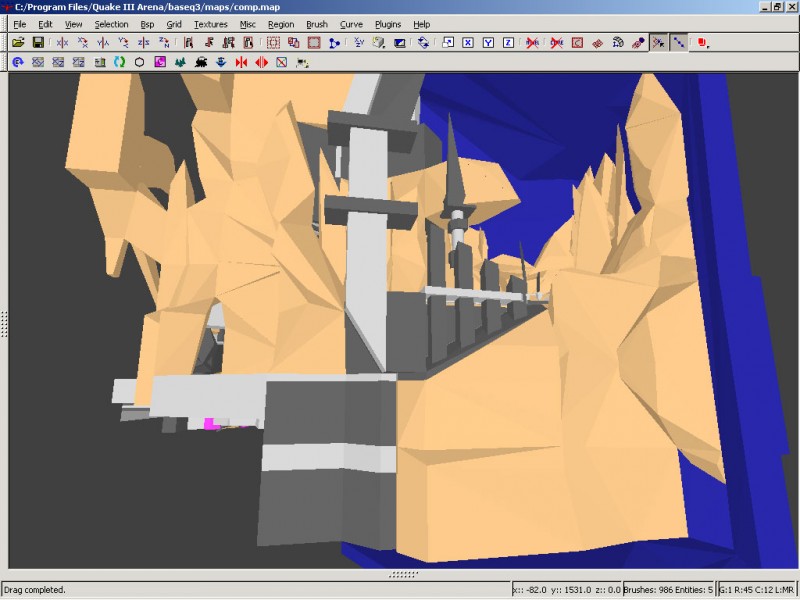Select inside brushes

(248, 43)
